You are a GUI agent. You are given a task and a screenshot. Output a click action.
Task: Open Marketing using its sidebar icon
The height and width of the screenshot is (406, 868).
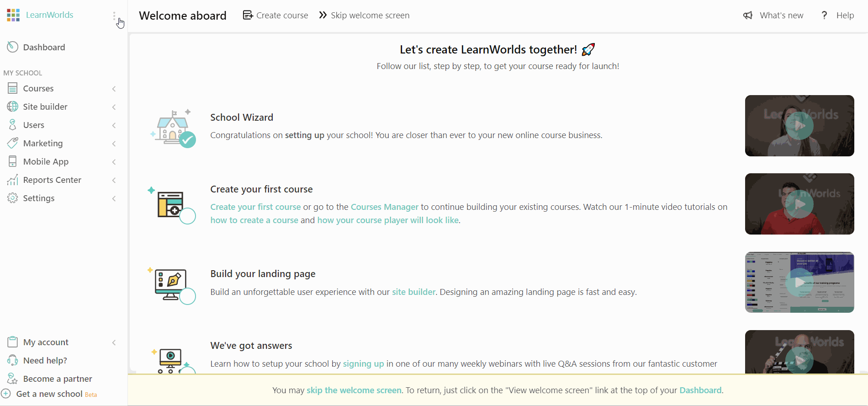pos(13,143)
